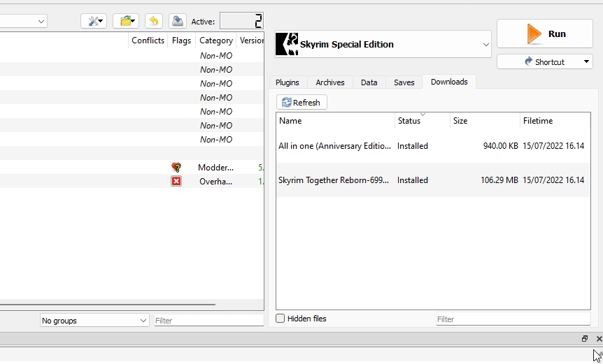Image resolution: width=603 pixels, height=364 pixels.
Task: Click the red X flag icon
Action: (x=176, y=182)
